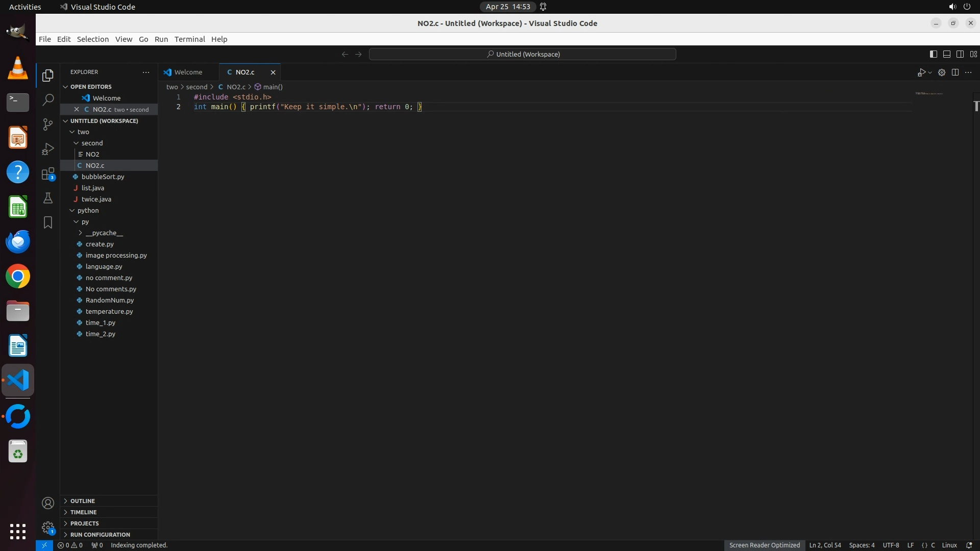Viewport: 980px width, 551px height.
Task: Expand the Projects section
Action: (x=109, y=523)
